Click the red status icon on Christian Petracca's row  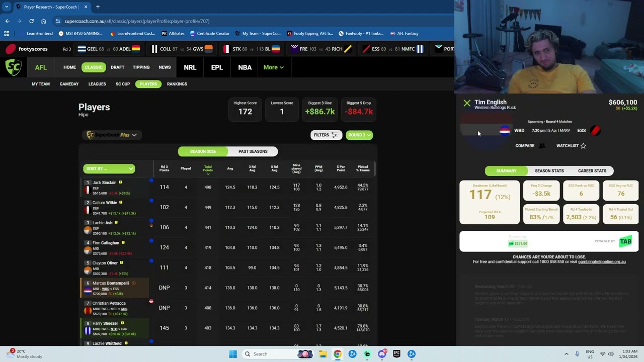point(151,301)
